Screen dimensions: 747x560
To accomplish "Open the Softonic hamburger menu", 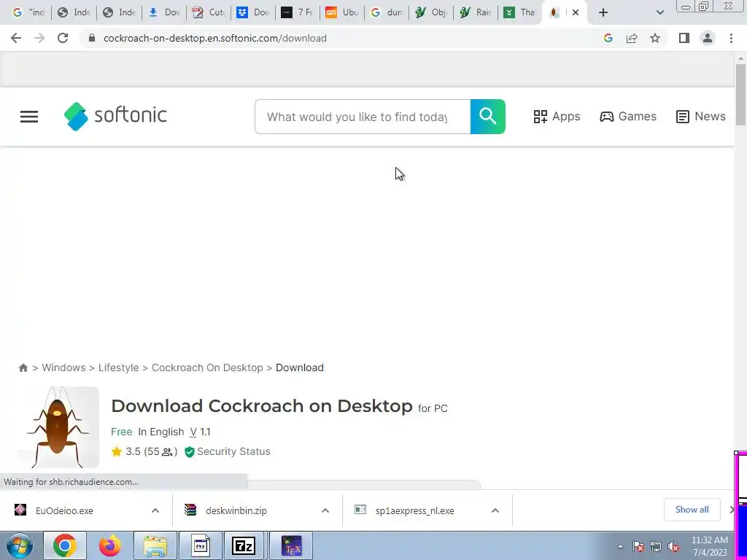I will 29,117.
